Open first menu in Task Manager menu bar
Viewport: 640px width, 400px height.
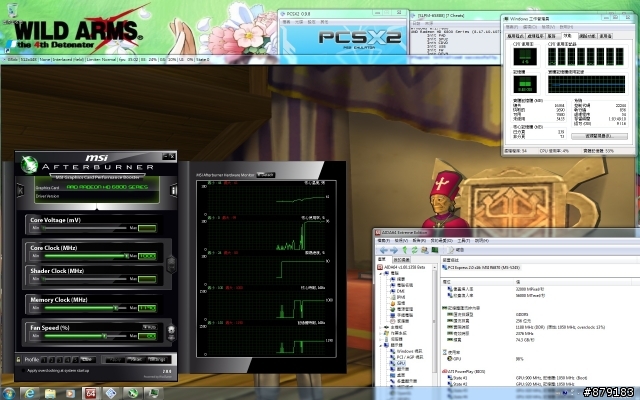tap(512, 27)
